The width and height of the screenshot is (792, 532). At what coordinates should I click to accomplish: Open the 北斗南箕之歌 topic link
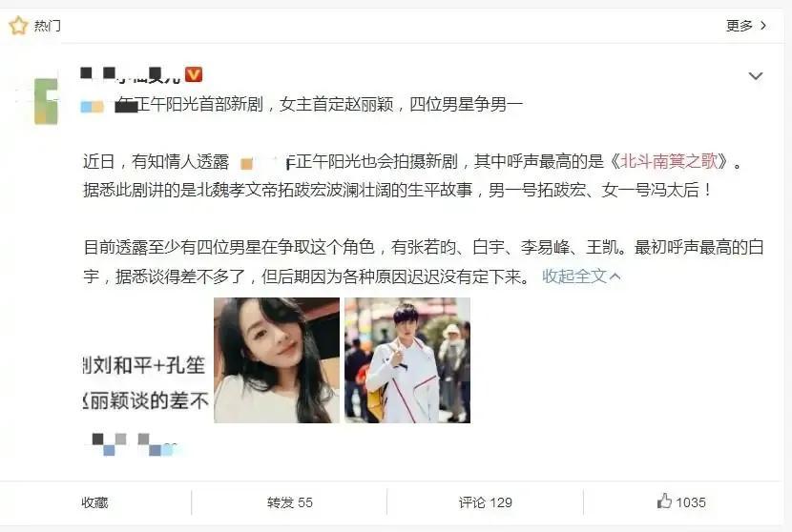tap(669, 161)
